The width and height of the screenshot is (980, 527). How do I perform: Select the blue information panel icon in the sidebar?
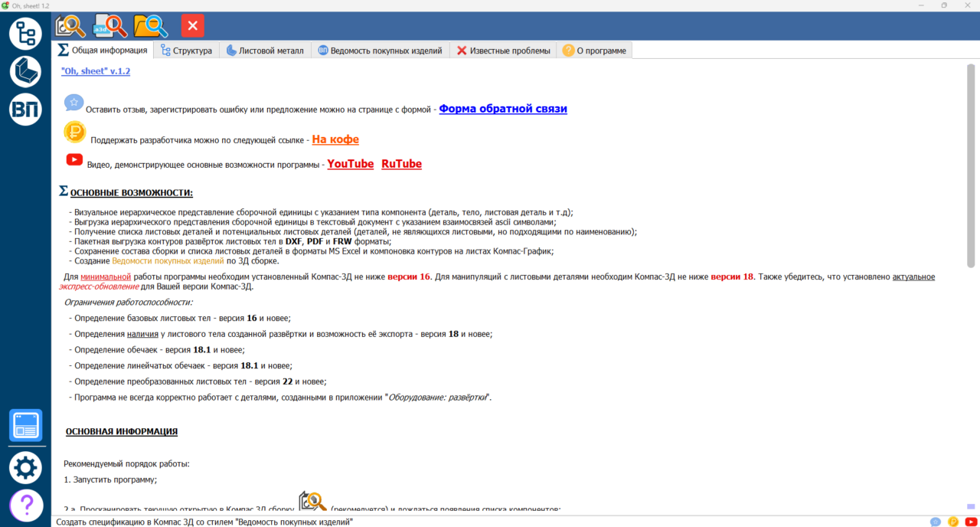[x=25, y=426]
